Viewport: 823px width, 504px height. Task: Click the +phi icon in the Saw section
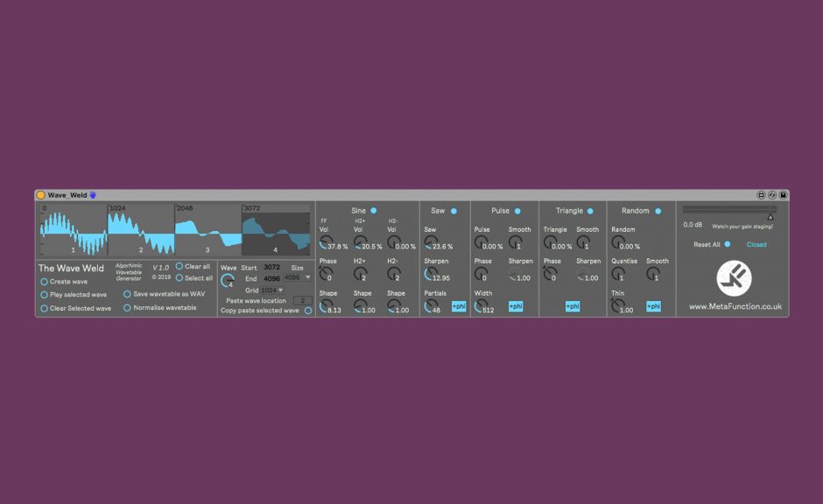tap(459, 306)
